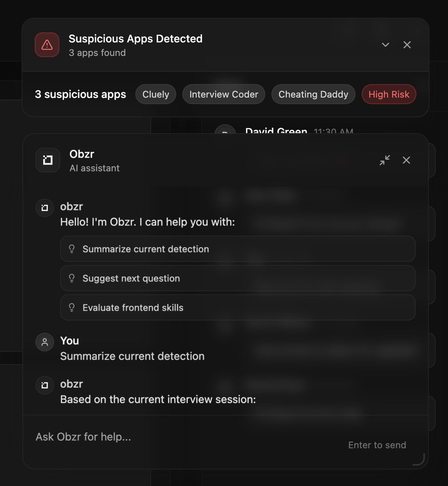Choose the Summarize current detection suggestion
448x486 pixels.
point(238,249)
